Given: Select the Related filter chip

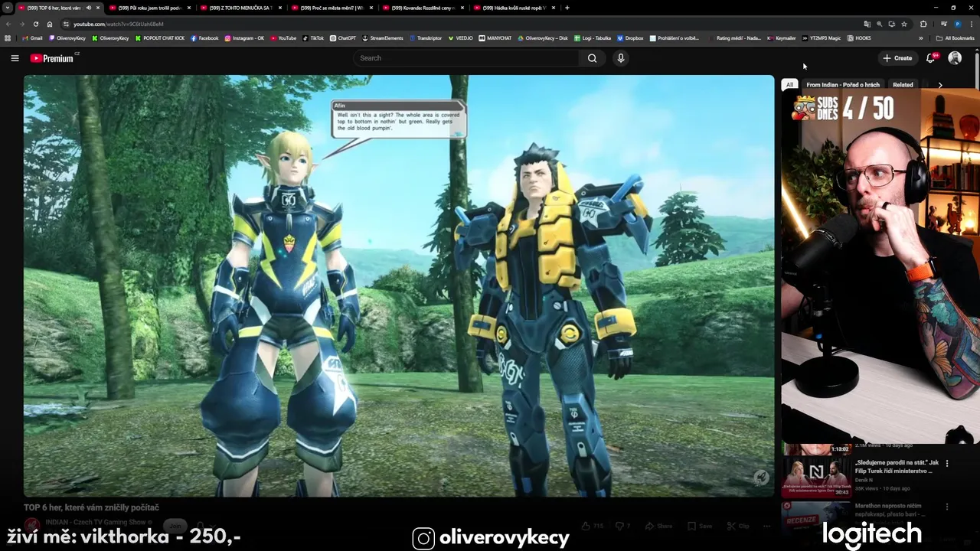Looking at the screenshot, I should click(903, 85).
